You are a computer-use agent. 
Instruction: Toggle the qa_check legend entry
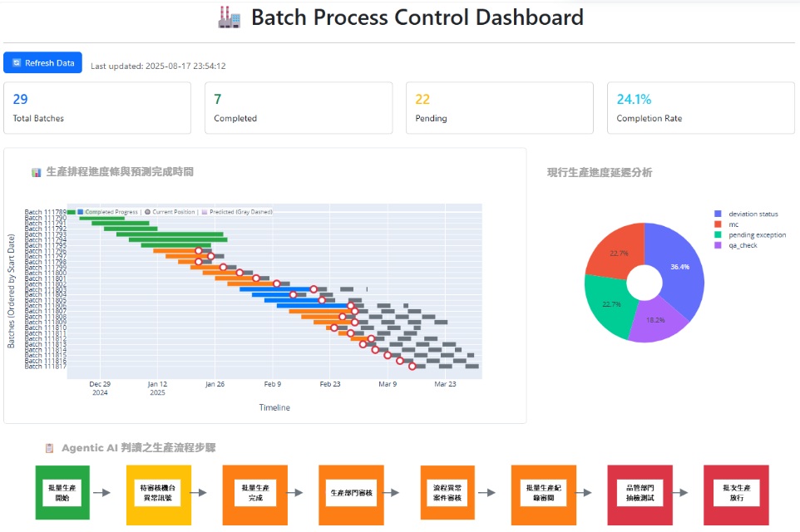point(742,245)
